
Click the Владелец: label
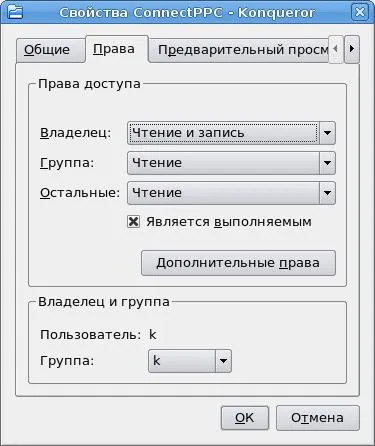76,133
